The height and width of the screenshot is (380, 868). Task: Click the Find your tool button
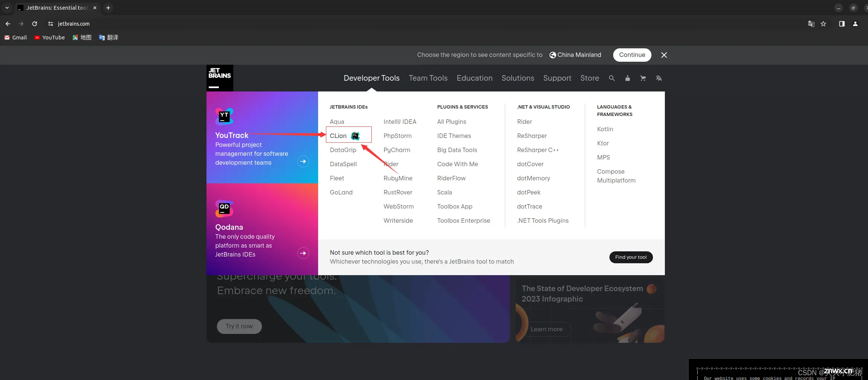631,257
